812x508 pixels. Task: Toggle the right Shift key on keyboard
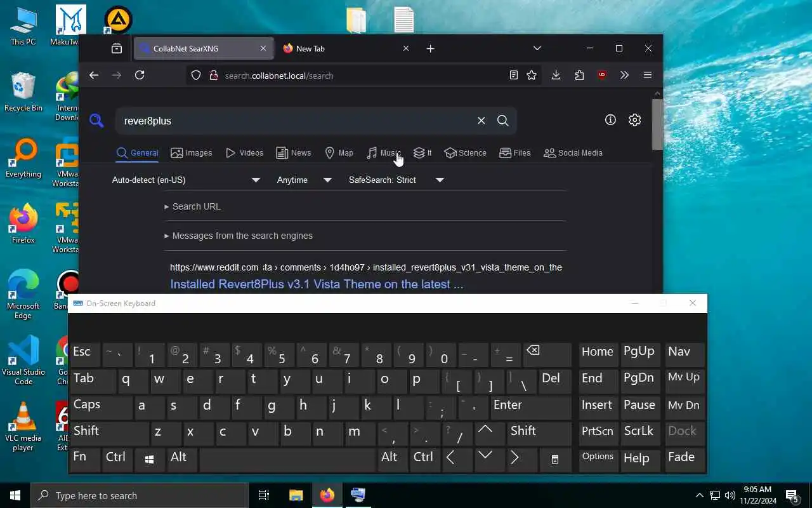pyautogui.click(x=539, y=434)
